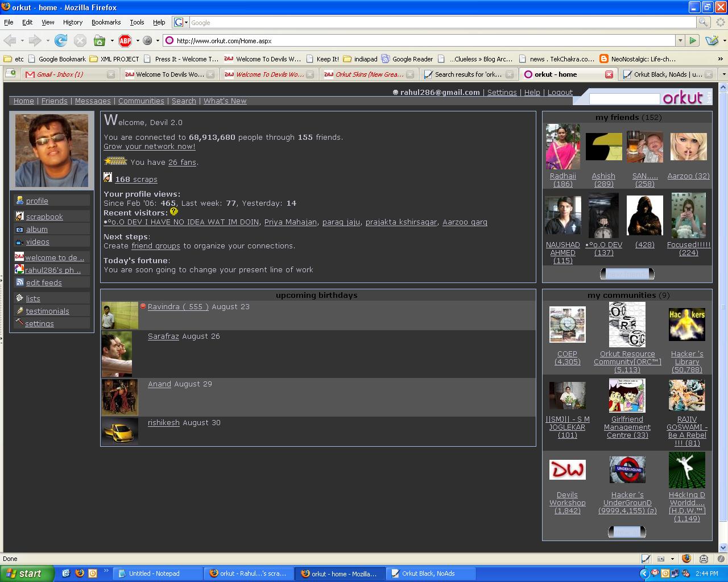
Task: Open the Forward button history dropdown
Action: (48, 41)
